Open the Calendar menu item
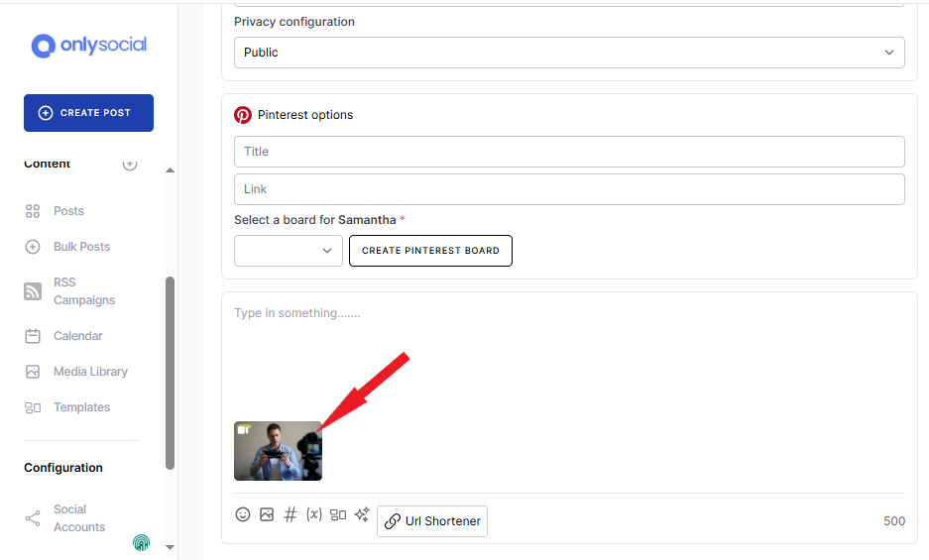The height and width of the screenshot is (560, 929). tap(77, 336)
